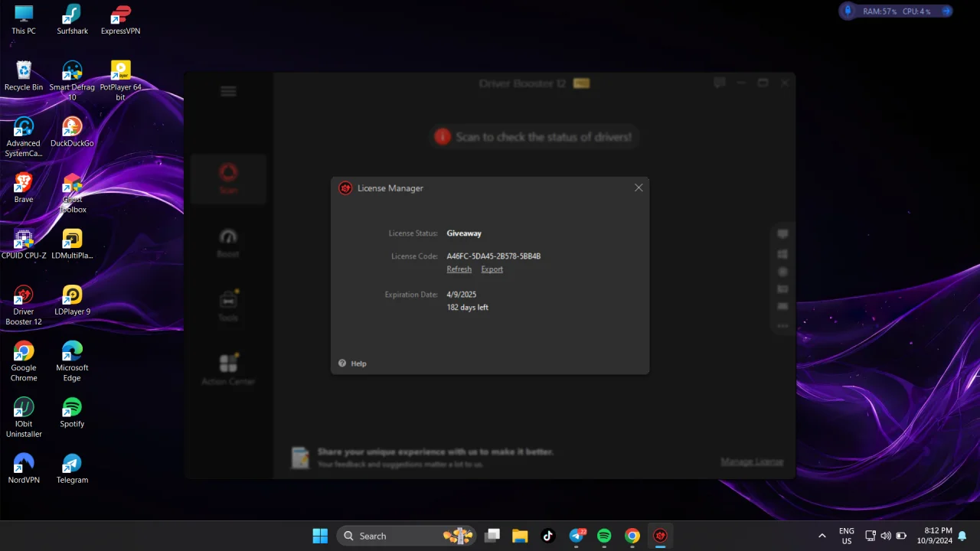Open TikTok from the taskbar
Image resolution: width=980 pixels, height=551 pixels.
click(548, 536)
